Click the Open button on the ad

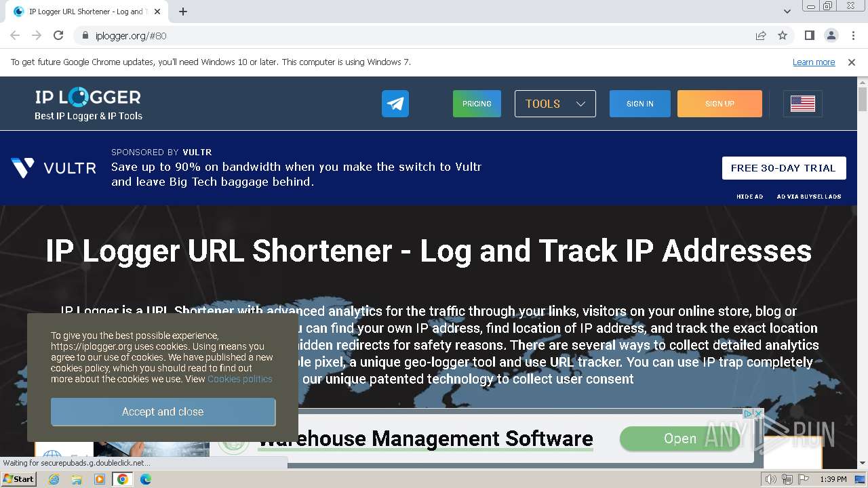[679, 439]
